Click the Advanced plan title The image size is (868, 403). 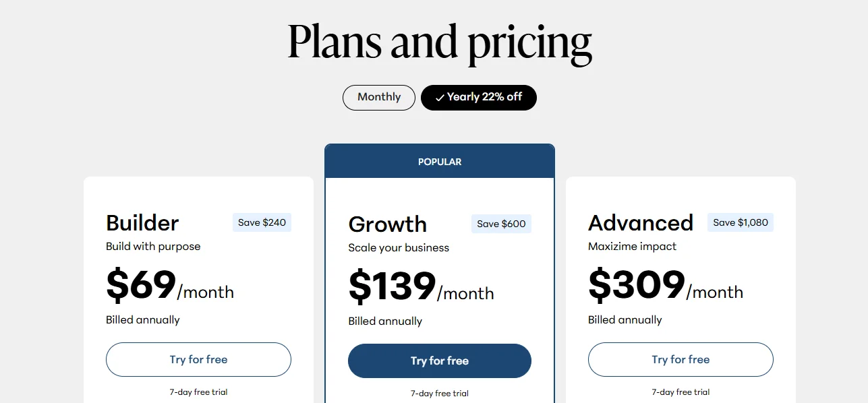641,223
